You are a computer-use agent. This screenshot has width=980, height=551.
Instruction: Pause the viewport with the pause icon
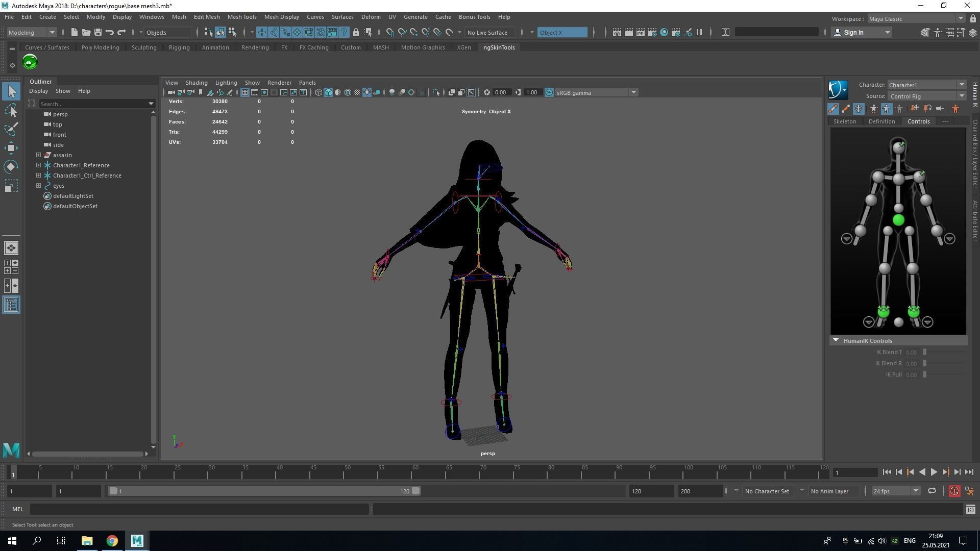[x=699, y=32]
